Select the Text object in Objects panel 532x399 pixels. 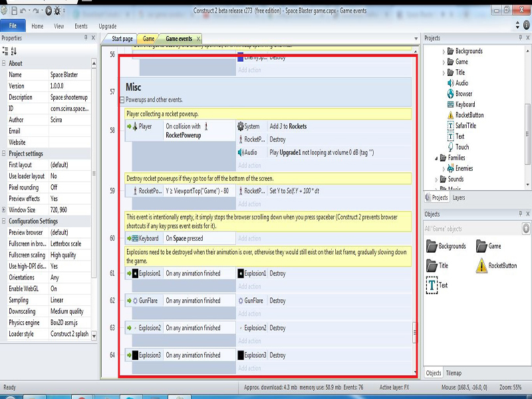437,285
